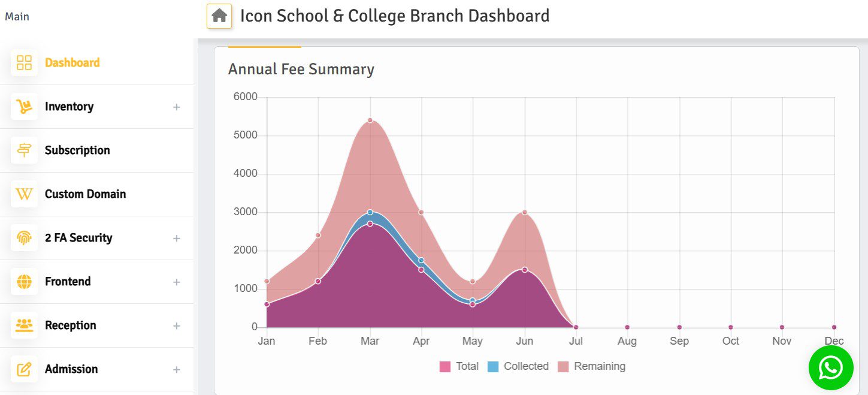Expand the Frontend submenu plus
Image resolution: width=868 pixels, height=395 pixels.
[x=177, y=282]
